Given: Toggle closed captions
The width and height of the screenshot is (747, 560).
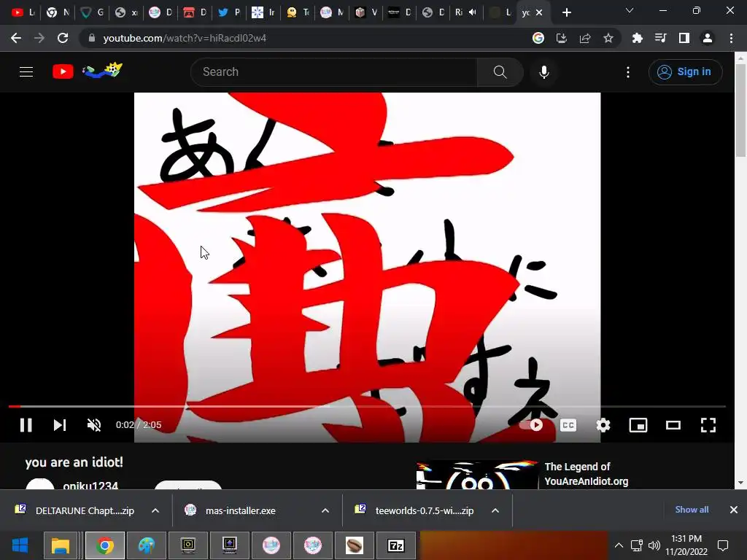Looking at the screenshot, I should pyautogui.click(x=568, y=425).
